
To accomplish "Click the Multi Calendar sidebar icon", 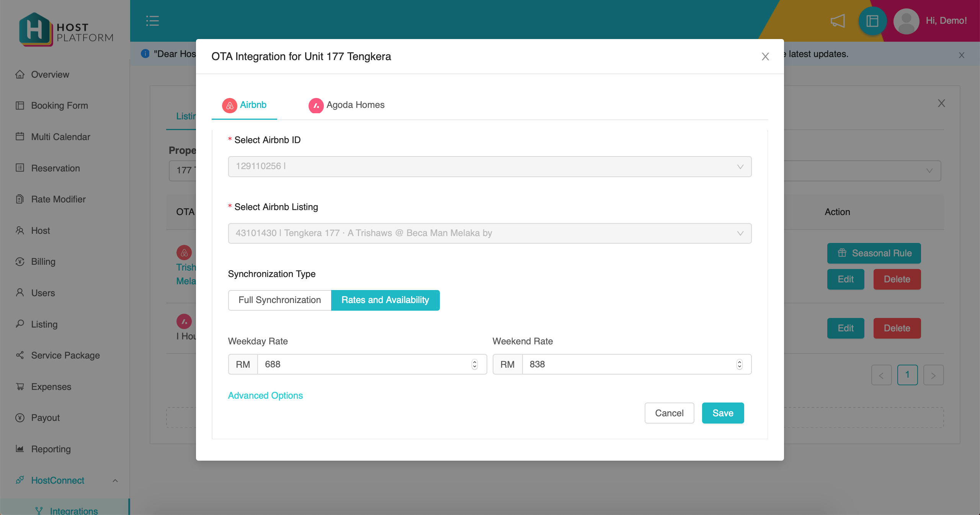I will click(20, 137).
